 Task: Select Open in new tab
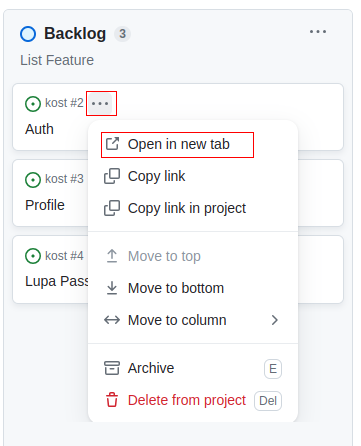pos(177,145)
